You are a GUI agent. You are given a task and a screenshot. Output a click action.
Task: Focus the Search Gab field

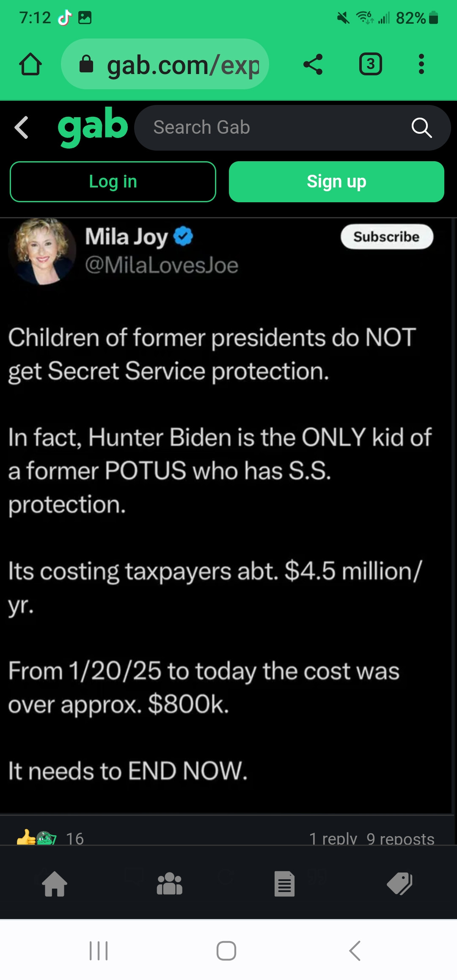(x=271, y=127)
